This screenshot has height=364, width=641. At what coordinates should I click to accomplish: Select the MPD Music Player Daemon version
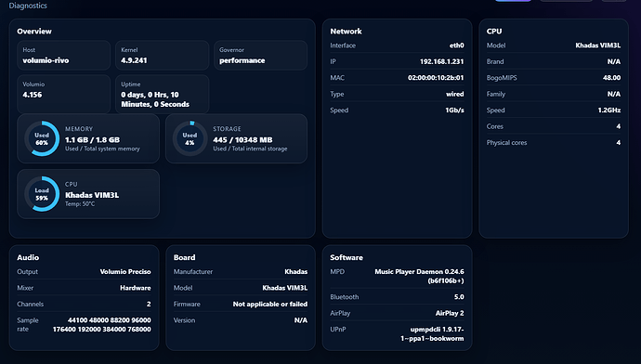(419, 276)
